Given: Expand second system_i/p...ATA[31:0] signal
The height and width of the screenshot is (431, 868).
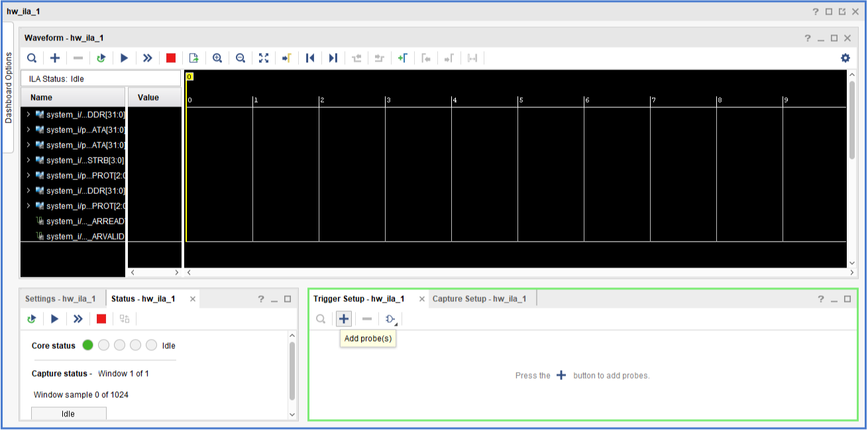Looking at the screenshot, I should pyautogui.click(x=28, y=145).
